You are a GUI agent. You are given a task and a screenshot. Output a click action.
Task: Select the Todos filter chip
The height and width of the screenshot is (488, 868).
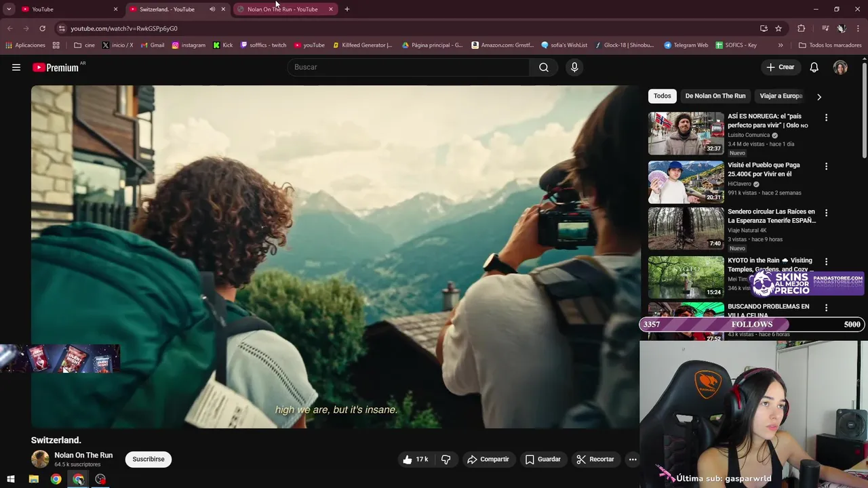(663, 96)
